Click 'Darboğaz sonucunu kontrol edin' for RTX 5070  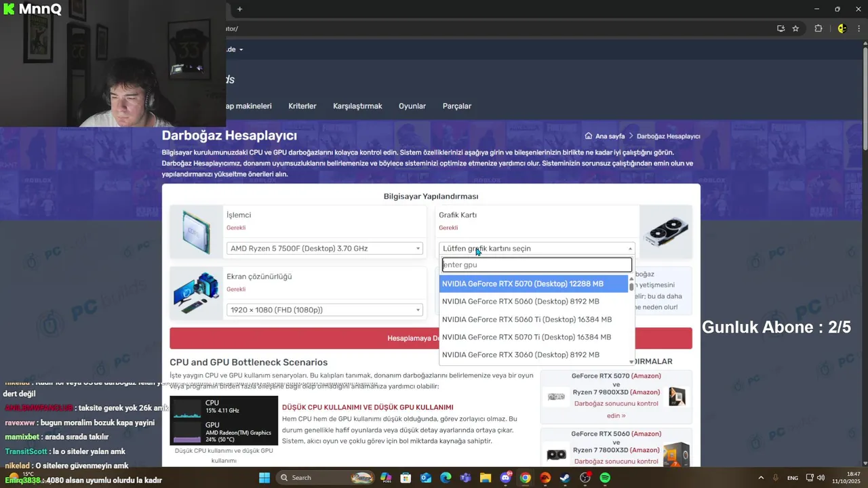pos(616,409)
